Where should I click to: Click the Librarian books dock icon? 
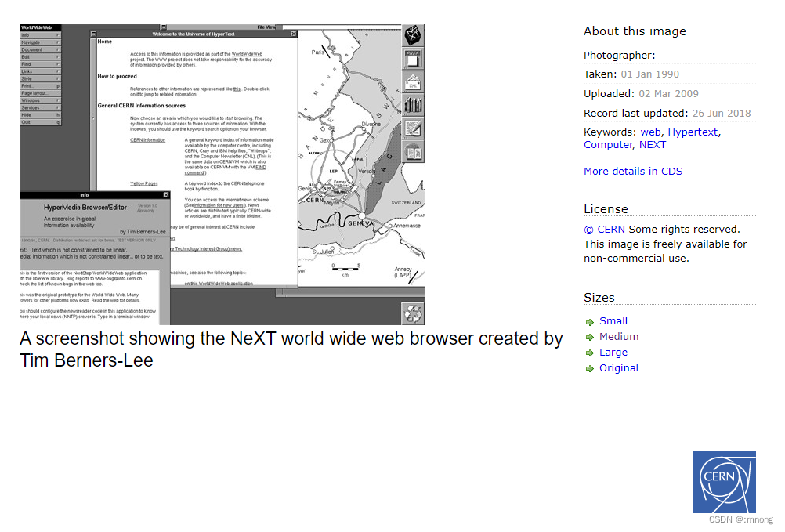[x=413, y=105]
